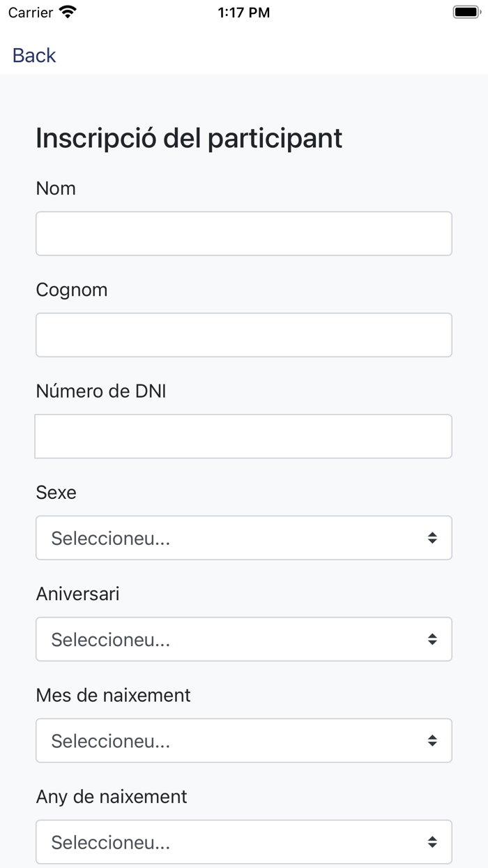Tap the 1:17 PM clock
This screenshot has width=488, height=868.
(x=244, y=12)
